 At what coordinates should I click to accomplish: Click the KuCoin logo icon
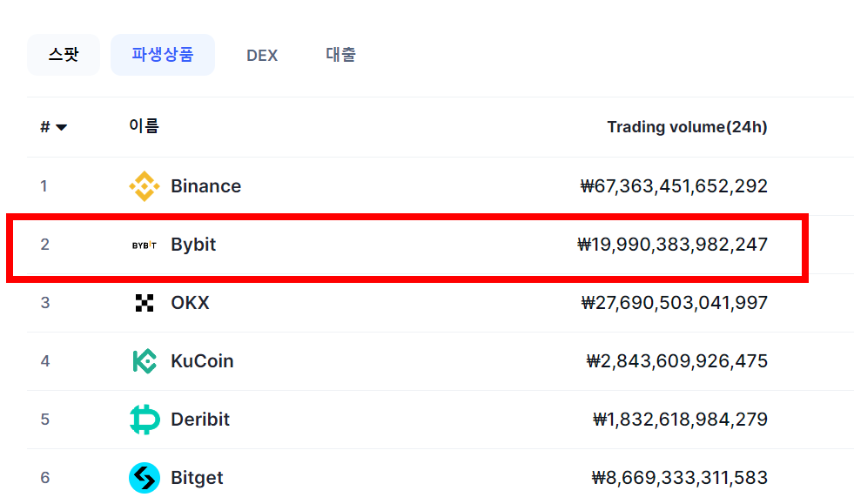(x=145, y=361)
